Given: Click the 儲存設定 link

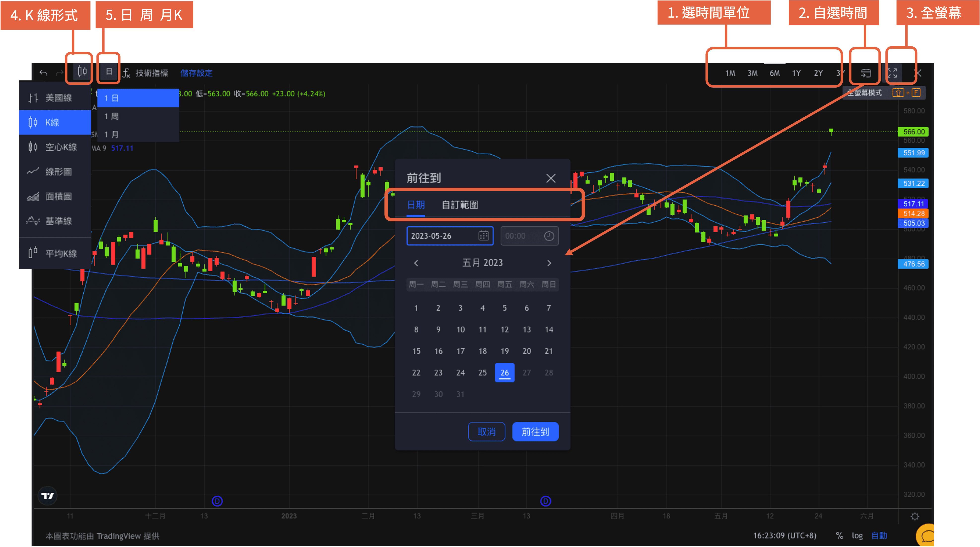Looking at the screenshot, I should pyautogui.click(x=197, y=73).
